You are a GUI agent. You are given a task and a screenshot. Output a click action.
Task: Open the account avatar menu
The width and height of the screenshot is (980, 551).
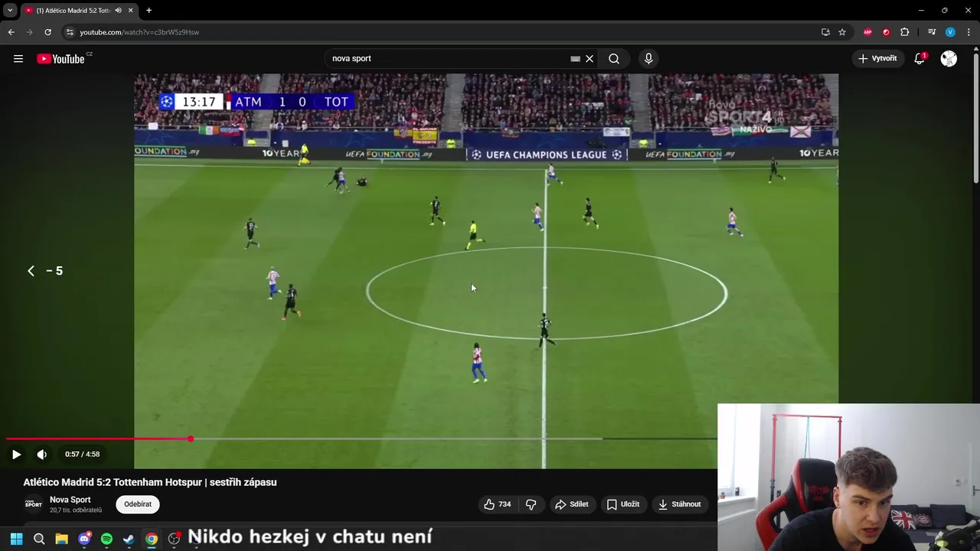tap(949, 59)
